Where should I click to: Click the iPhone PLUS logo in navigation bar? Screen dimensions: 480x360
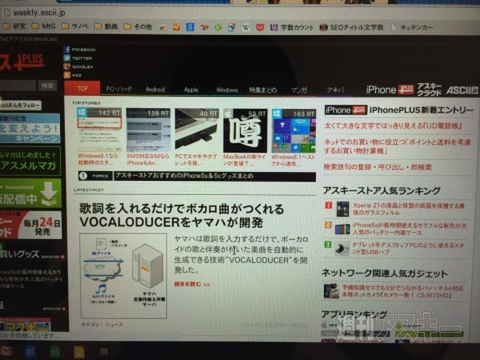tap(389, 90)
